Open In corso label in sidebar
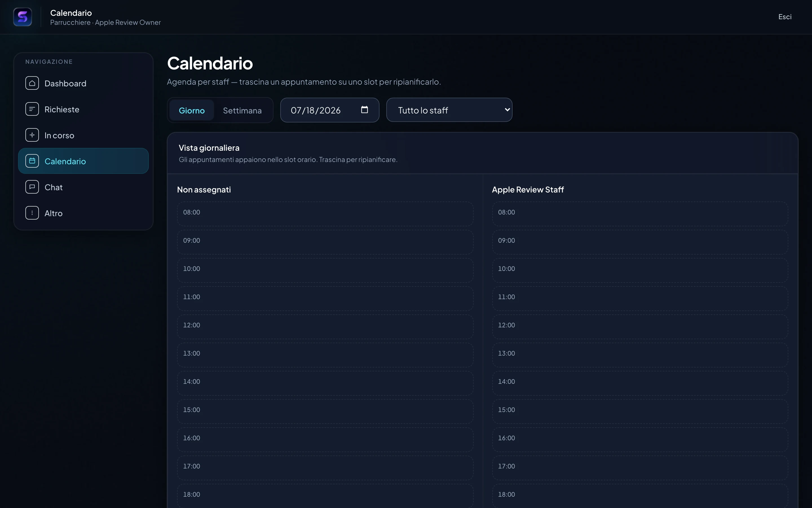812x508 pixels. click(59, 135)
